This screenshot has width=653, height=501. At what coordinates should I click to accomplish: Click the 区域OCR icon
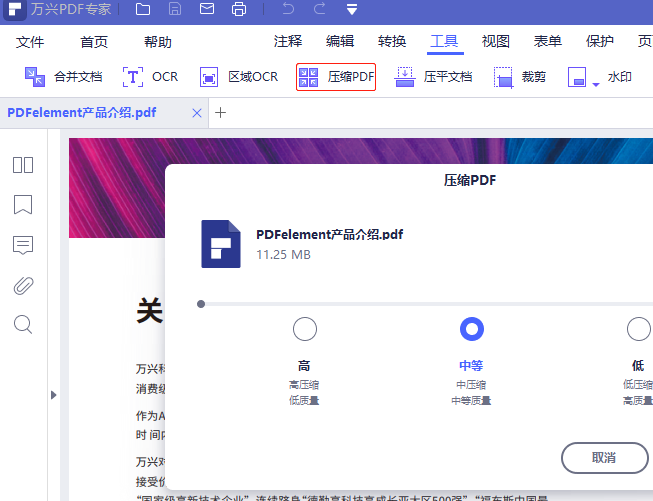[209, 77]
